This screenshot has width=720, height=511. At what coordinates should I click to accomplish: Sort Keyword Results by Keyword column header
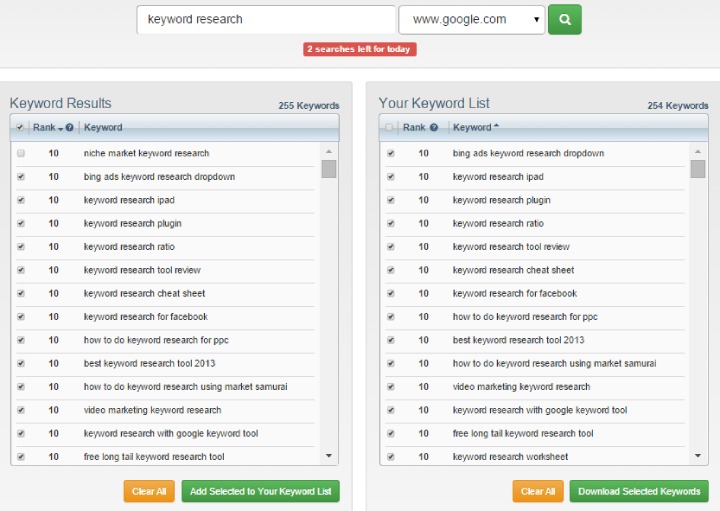(103, 128)
